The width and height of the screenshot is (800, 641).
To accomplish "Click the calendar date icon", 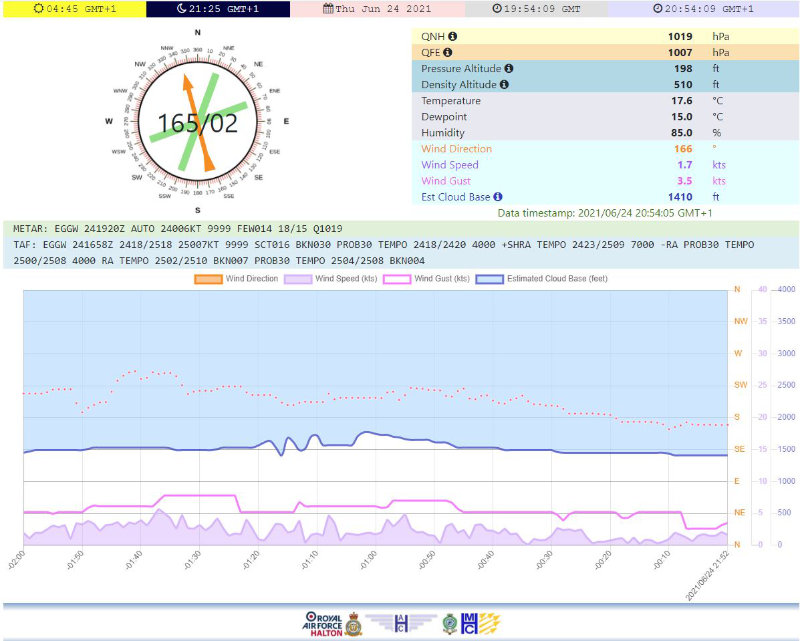I will tap(328, 9).
